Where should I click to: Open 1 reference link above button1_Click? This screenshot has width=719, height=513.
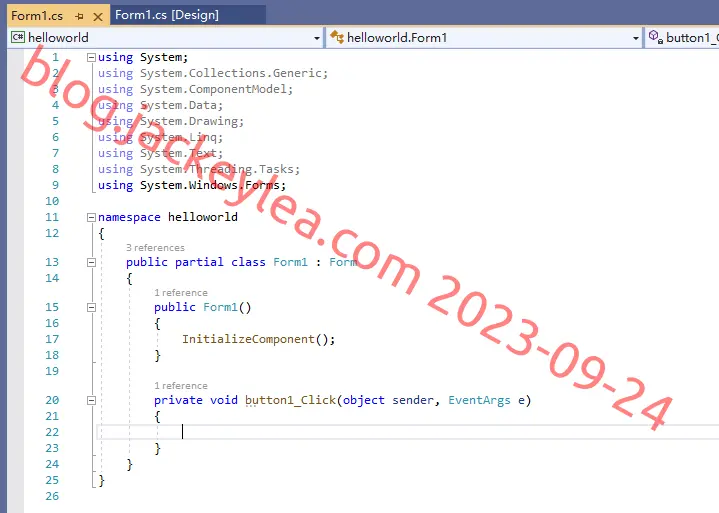coord(181,386)
